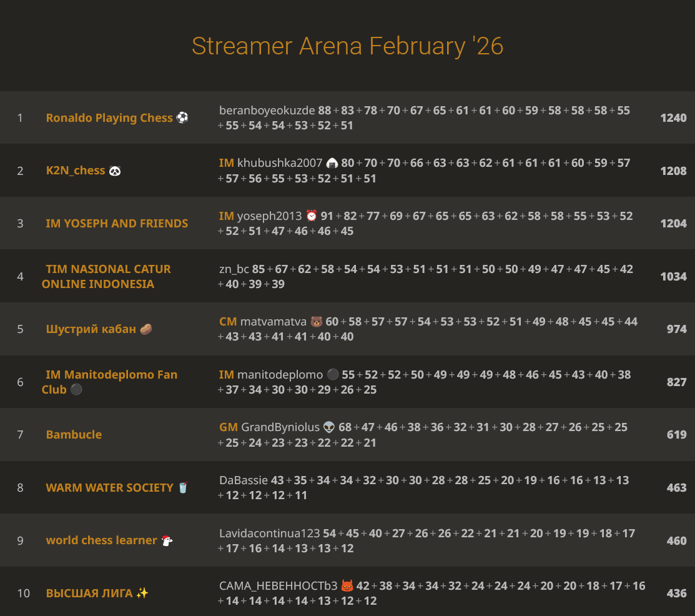695x616 pixels.
Task: Click the K2N_chess team name
Action: click(x=75, y=171)
